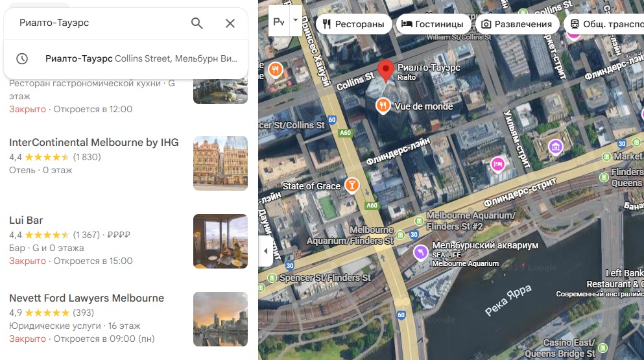The height and width of the screenshot is (360, 644).
Task: Open the Гостиницы filter chip
Action: tap(433, 24)
